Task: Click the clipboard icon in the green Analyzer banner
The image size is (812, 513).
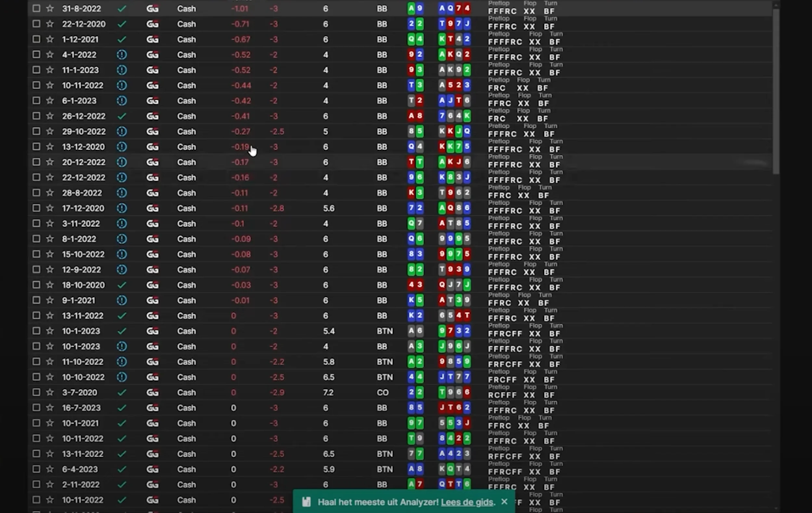Action: pyautogui.click(x=306, y=502)
